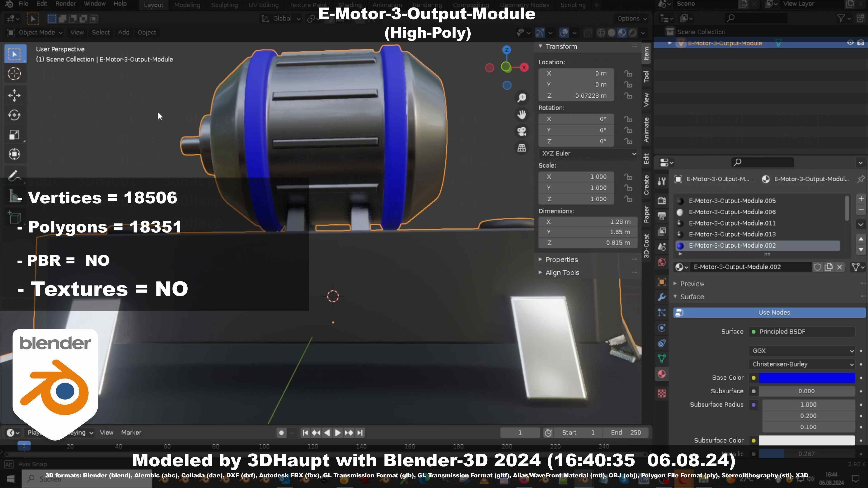Image resolution: width=868 pixels, height=488 pixels.
Task: Toggle camera view with camera icon
Action: click(522, 131)
